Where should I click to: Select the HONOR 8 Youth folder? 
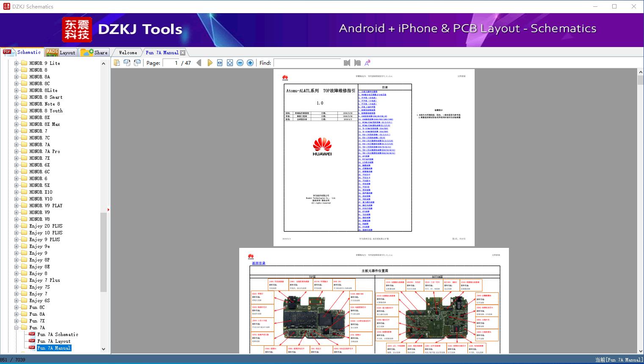[46, 111]
